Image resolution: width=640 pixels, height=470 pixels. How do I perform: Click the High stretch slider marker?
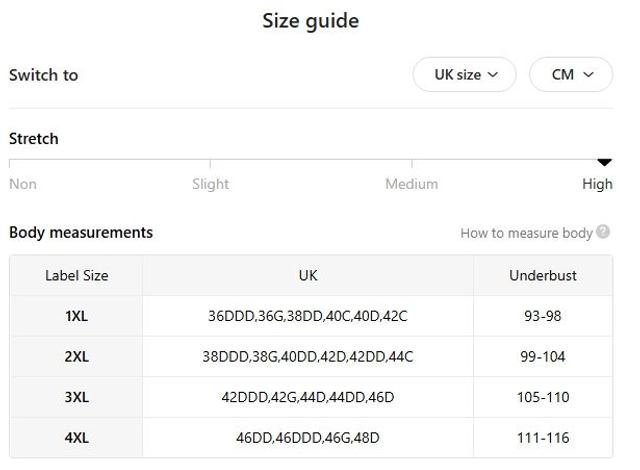point(604,162)
